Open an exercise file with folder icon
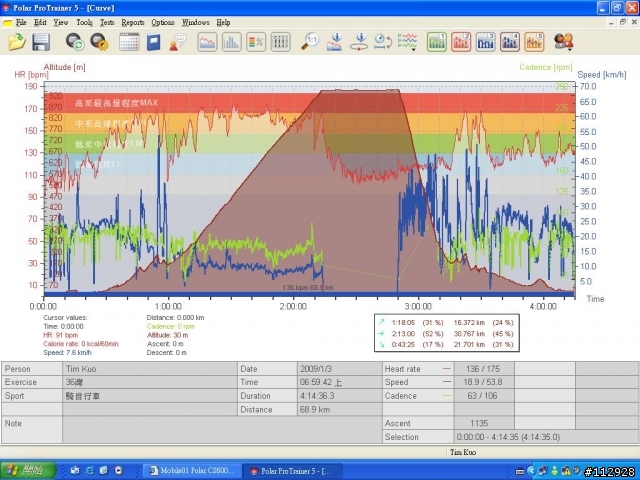This screenshot has height=480, width=640. pos(17,42)
